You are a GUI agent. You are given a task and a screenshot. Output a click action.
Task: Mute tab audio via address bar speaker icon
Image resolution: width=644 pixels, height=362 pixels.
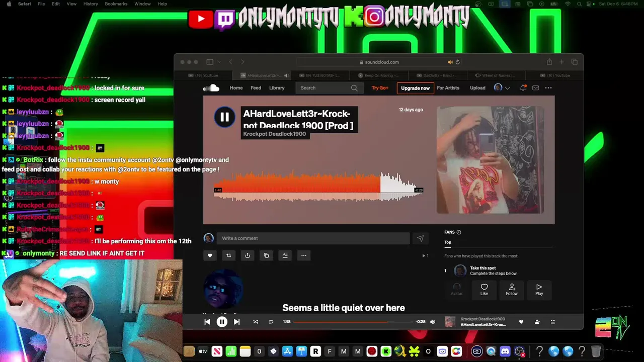coord(450,62)
